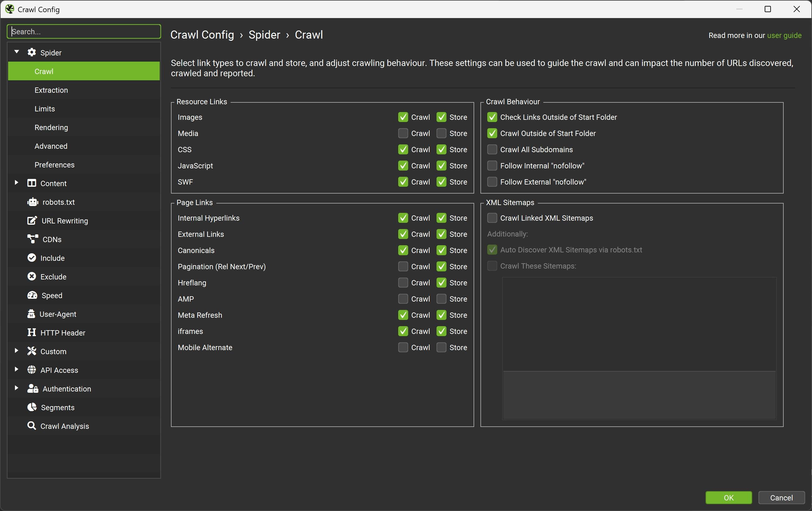Open the user guide link

(x=784, y=35)
